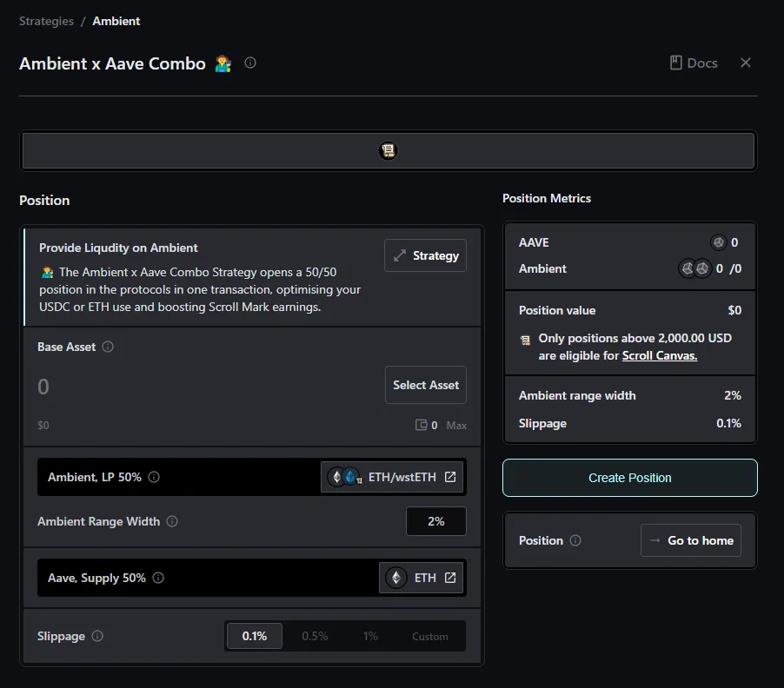
Task: Open the Strategy expand button
Action: point(425,255)
